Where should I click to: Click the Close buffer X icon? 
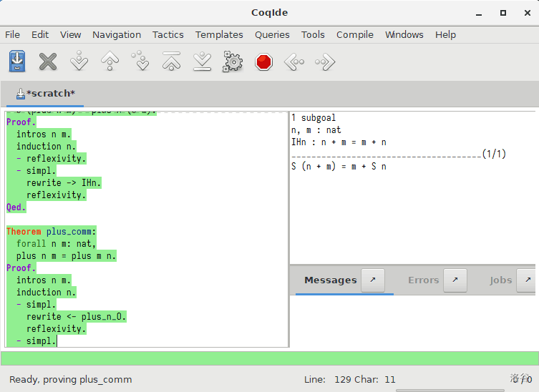[x=48, y=62]
